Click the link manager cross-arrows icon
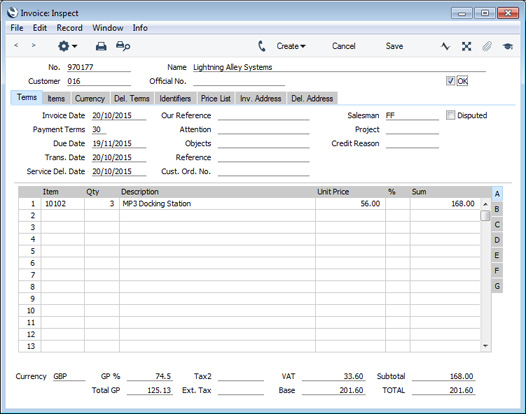526x414 pixels. (x=466, y=46)
